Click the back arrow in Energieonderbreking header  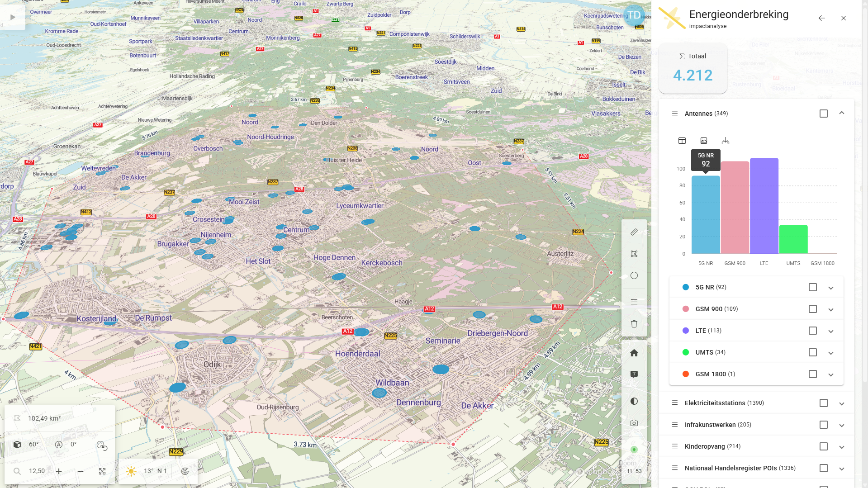[x=821, y=18]
